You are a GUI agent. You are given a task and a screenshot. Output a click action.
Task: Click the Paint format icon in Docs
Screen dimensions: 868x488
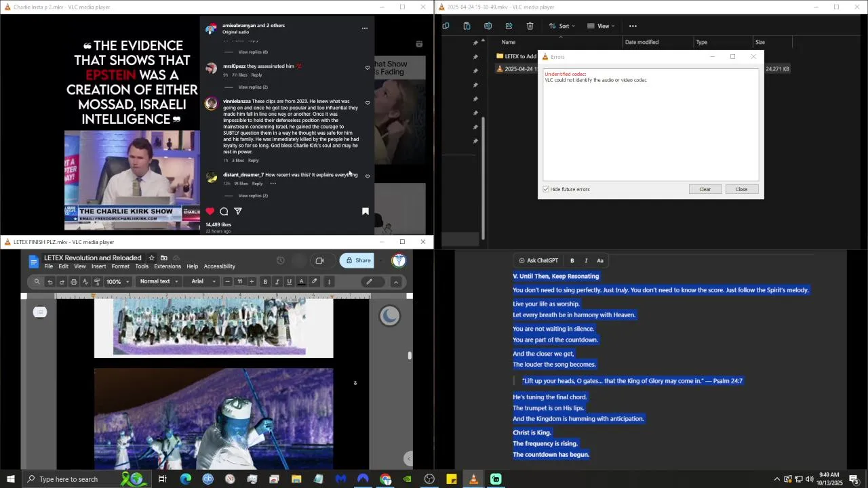[x=97, y=282]
